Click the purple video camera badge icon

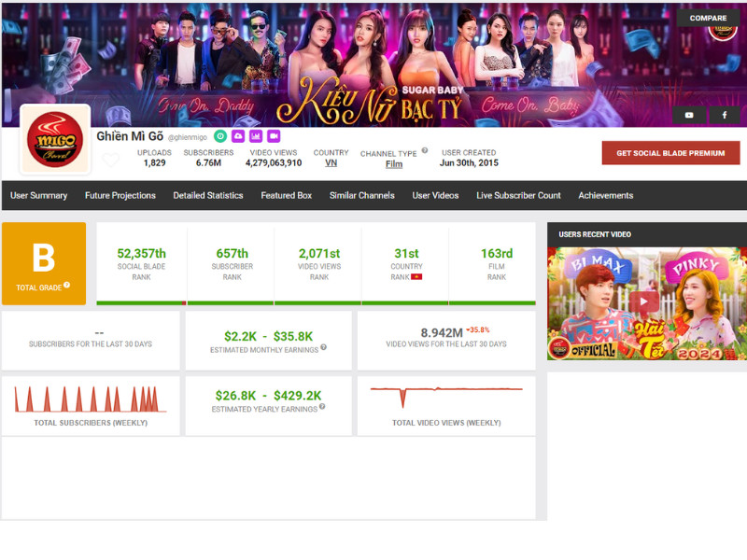click(274, 136)
